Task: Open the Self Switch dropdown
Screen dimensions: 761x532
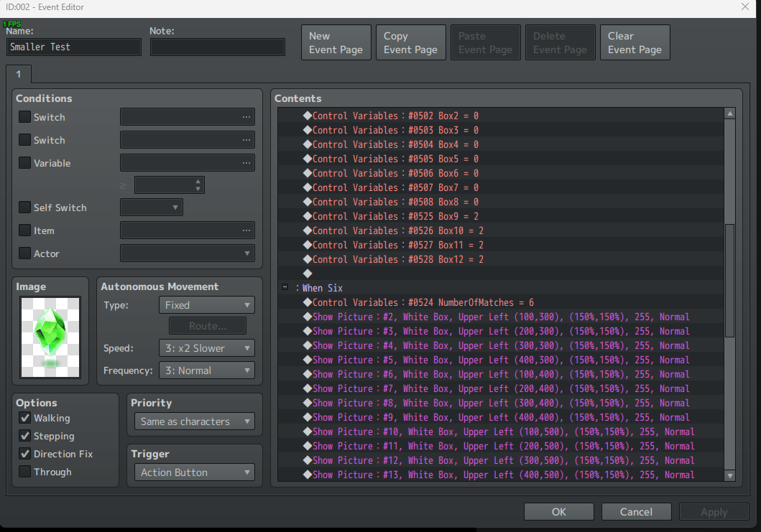Action: coord(152,207)
